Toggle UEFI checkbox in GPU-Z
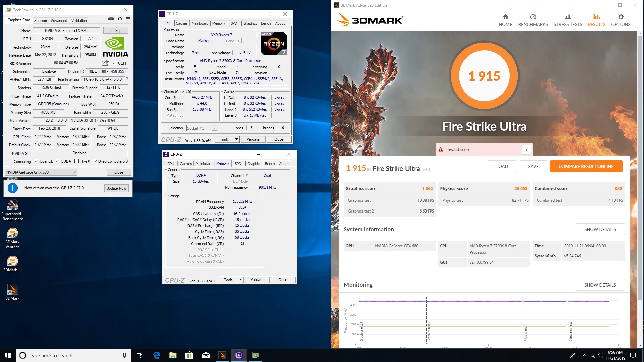Viewport: 644px width, 362px height. point(115,63)
